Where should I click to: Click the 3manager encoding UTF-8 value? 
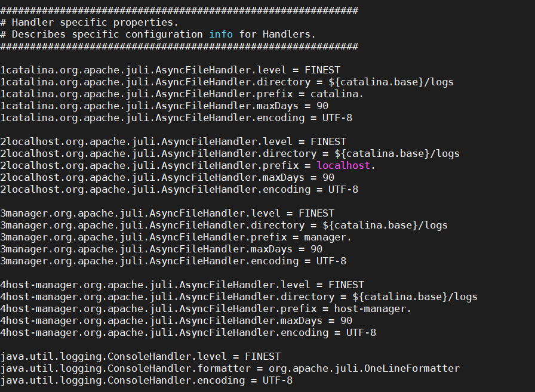click(x=331, y=261)
